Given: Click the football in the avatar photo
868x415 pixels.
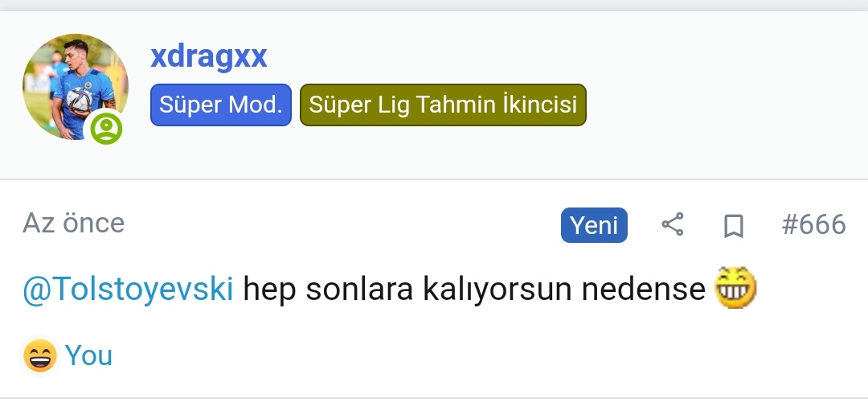Looking at the screenshot, I should click(x=78, y=100).
